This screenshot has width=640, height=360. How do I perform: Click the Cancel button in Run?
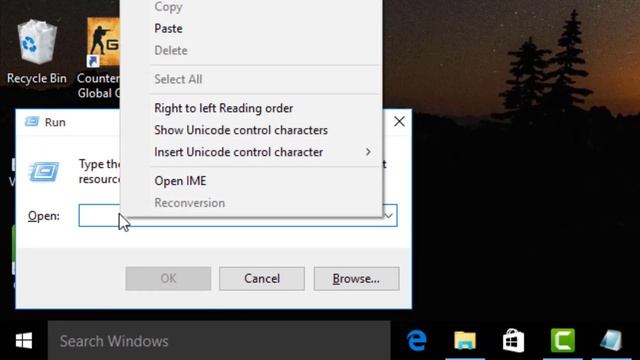[262, 278]
